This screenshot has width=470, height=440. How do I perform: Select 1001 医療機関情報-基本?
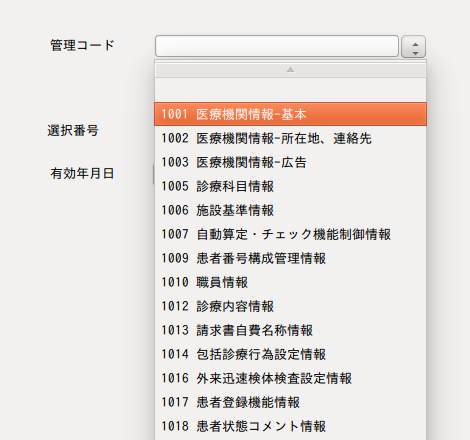(x=290, y=114)
